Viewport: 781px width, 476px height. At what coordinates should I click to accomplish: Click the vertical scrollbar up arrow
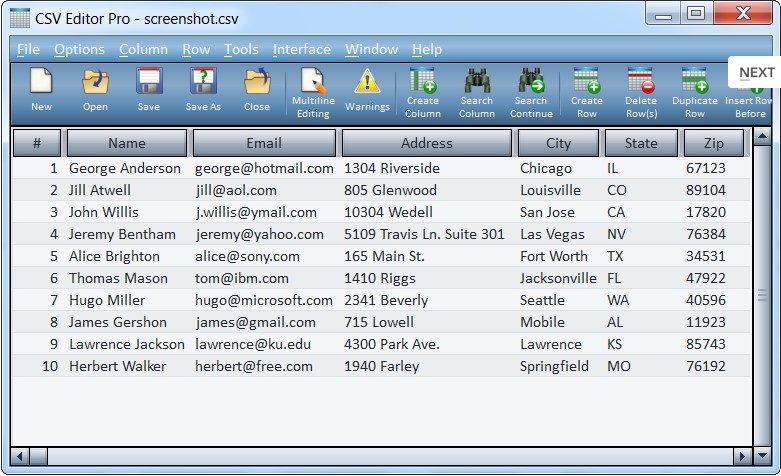click(762, 136)
